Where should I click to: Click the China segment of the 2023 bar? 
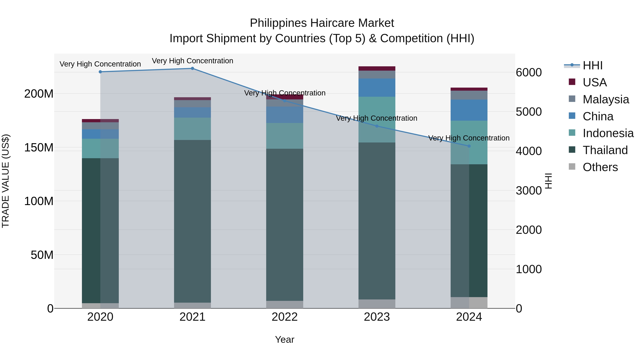377,87
